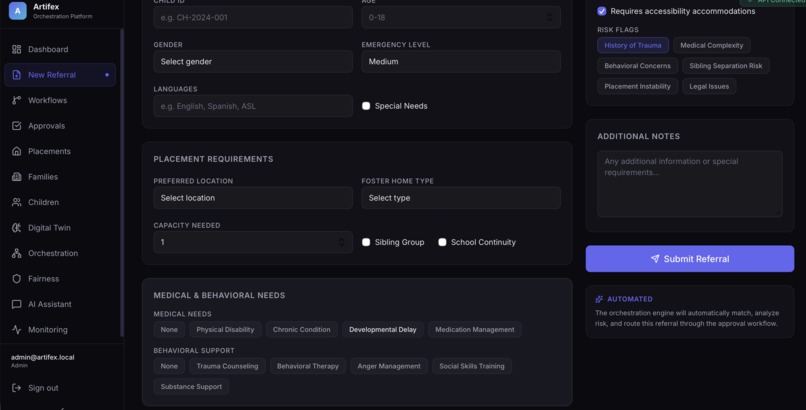Click the Workflows branch icon

point(16,100)
